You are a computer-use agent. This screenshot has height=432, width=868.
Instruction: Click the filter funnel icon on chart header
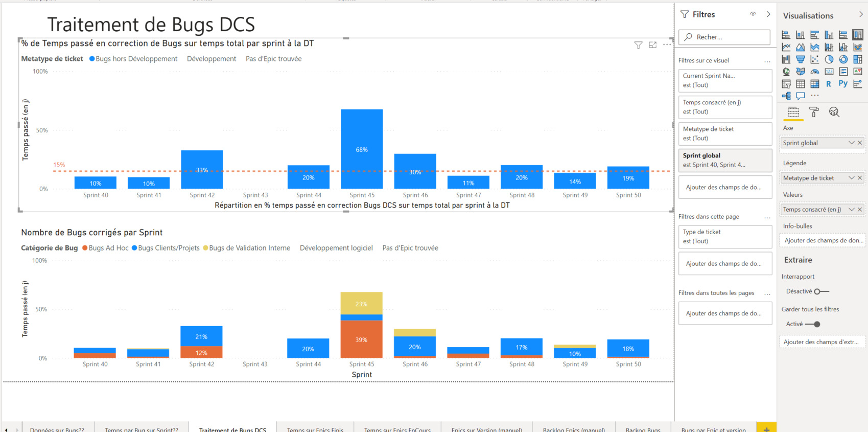point(638,45)
